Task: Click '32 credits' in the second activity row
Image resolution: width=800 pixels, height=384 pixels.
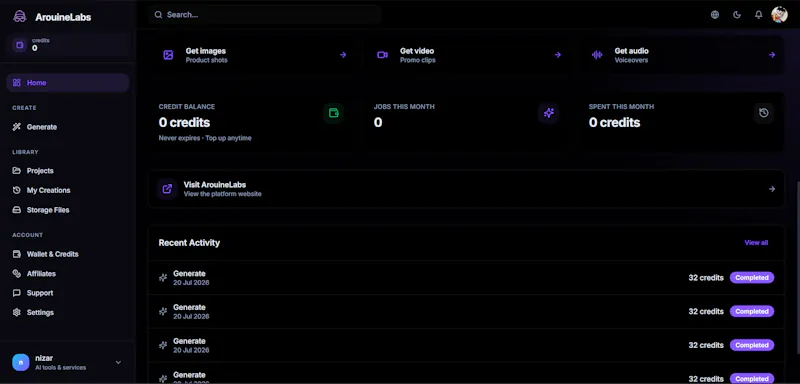Action: tap(706, 311)
